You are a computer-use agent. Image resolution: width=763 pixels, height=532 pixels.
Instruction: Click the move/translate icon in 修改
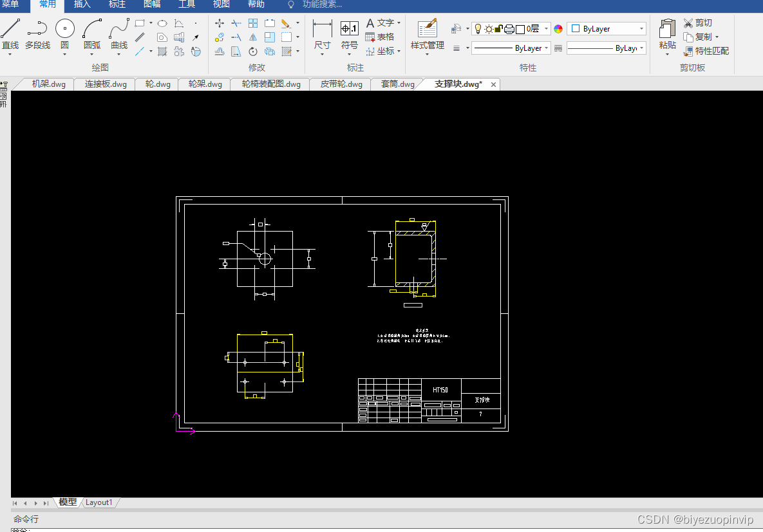click(220, 23)
